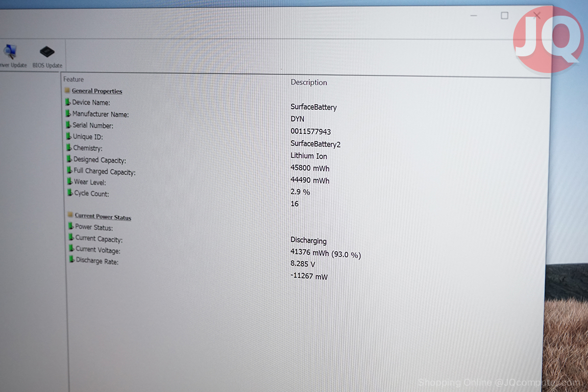Open the Driver Update tool
The height and width of the screenshot is (392, 588).
point(12,56)
